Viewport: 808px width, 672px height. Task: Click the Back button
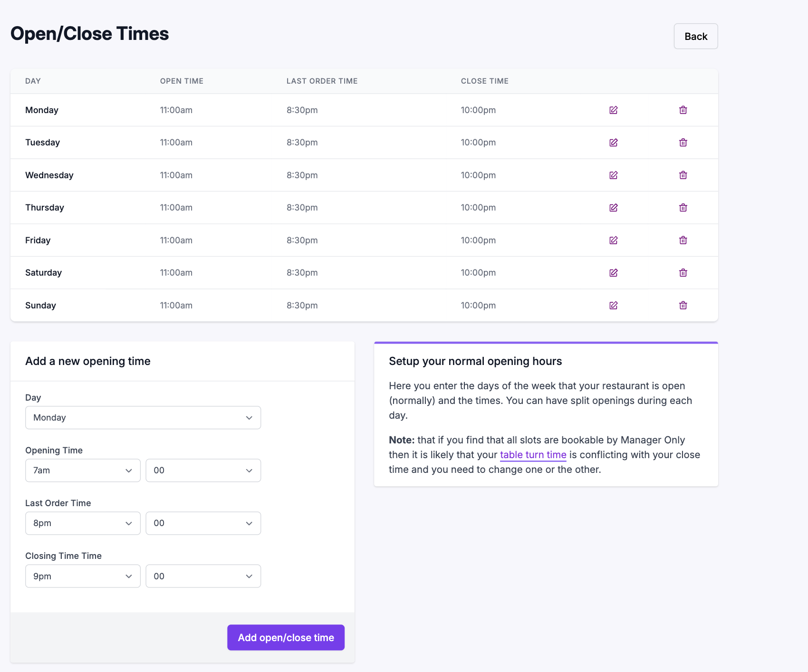pos(696,36)
